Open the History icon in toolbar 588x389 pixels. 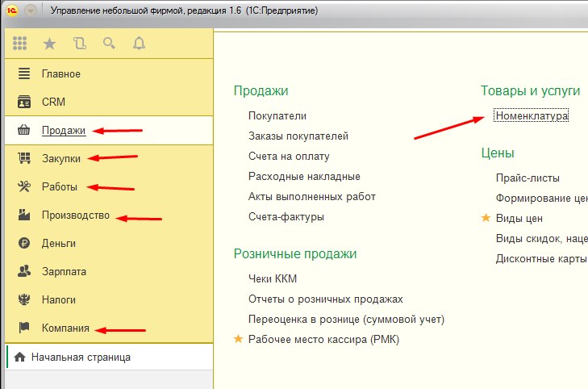point(79,44)
